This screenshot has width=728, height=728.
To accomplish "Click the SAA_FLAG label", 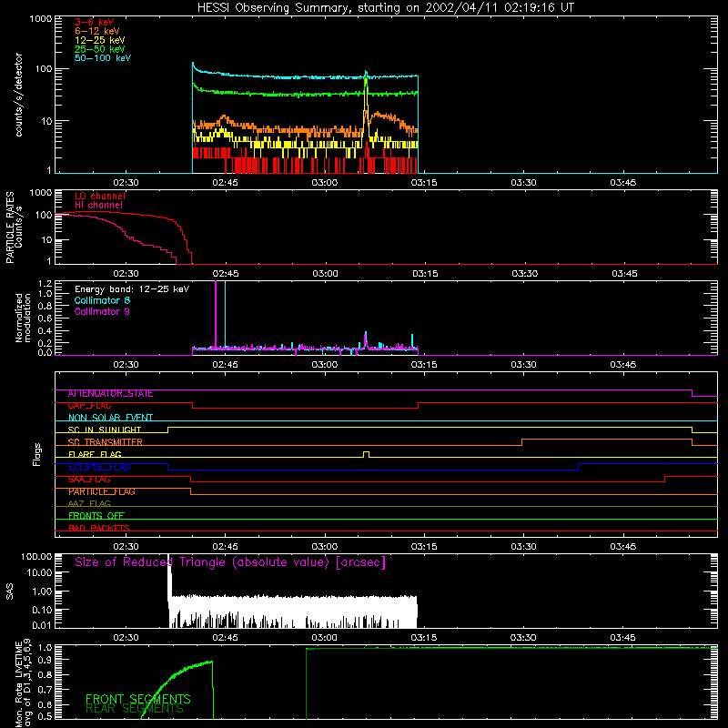I will pyautogui.click(x=89, y=480).
